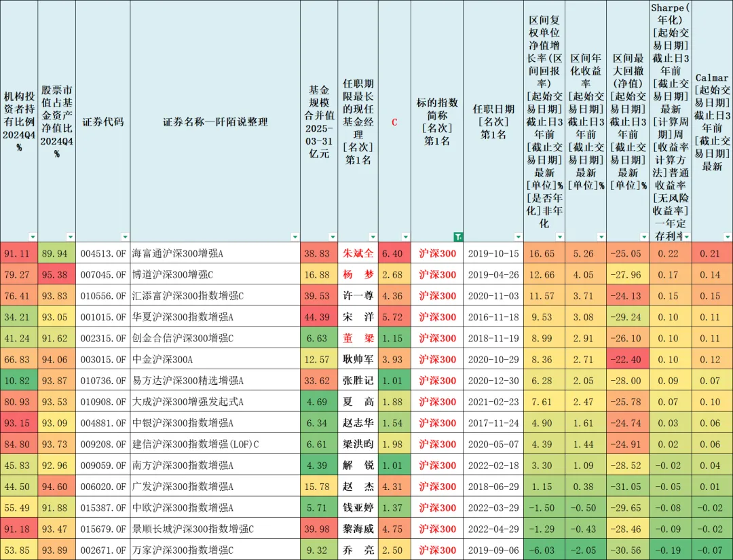The width and height of the screenshot is (733, 560).
Task: Click manager name 赵杰
Action: [x=358, y=487]
